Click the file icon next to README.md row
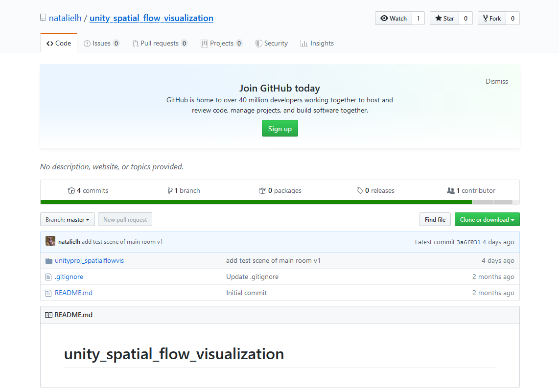The width and height of the screenshot is (559, 392). pyautogui.click(x=48, y=293)
